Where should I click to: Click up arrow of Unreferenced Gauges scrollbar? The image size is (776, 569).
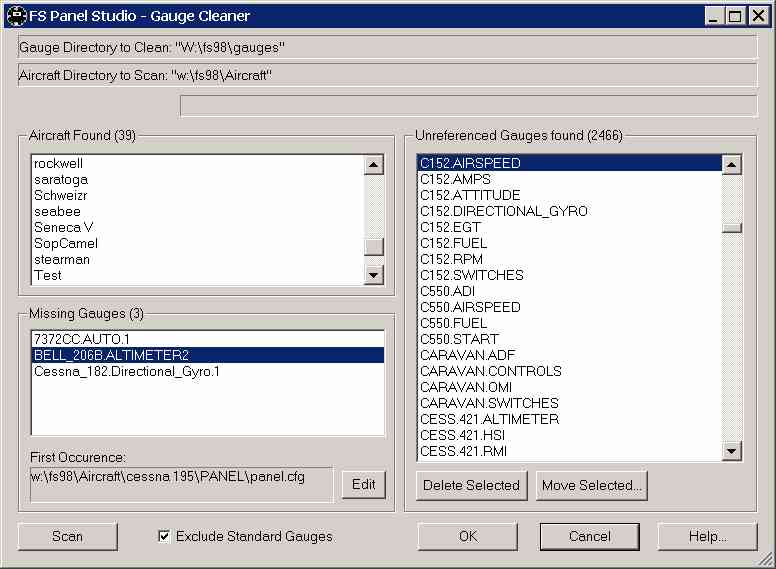coord(732,165)
